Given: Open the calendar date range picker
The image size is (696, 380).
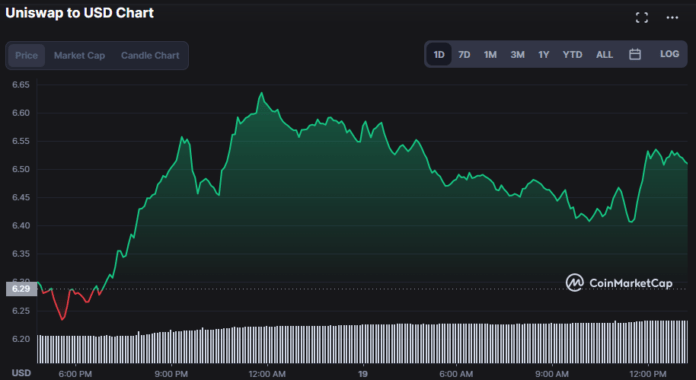Looking at the screenshot, I should tap(635, 55).
